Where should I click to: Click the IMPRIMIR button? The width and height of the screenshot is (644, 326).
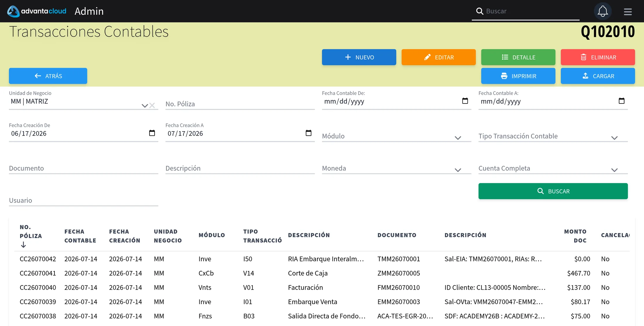click(518, 76)
